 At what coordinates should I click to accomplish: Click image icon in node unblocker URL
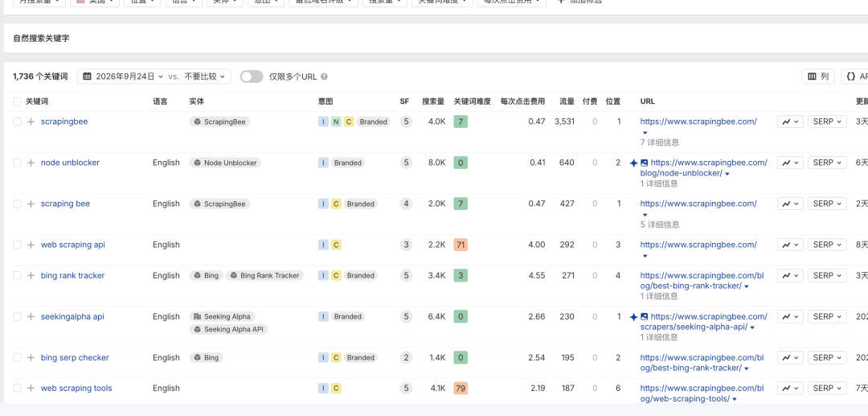pyautogui.click(x=645, y=163)
